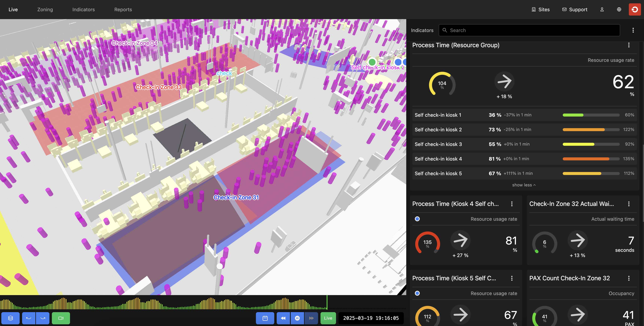The height and width of the screenshot is (326, 644).
Task: Click the red logout icon
Action: 635,10
